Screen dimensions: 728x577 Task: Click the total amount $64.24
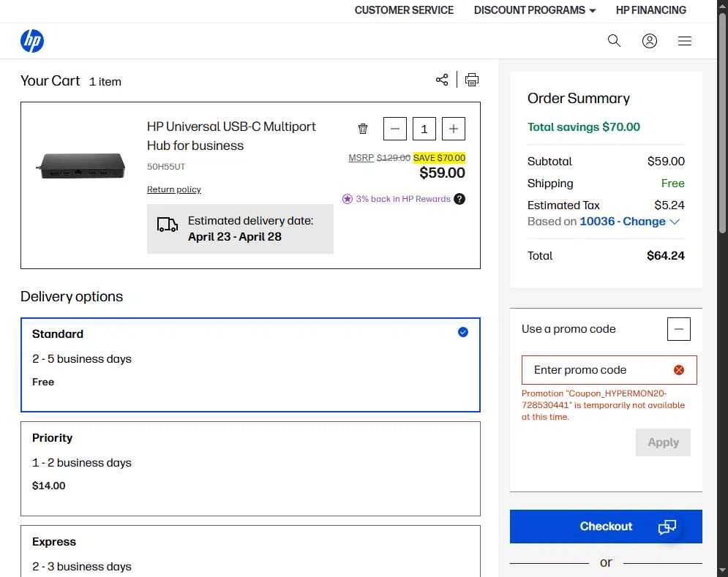665,256
